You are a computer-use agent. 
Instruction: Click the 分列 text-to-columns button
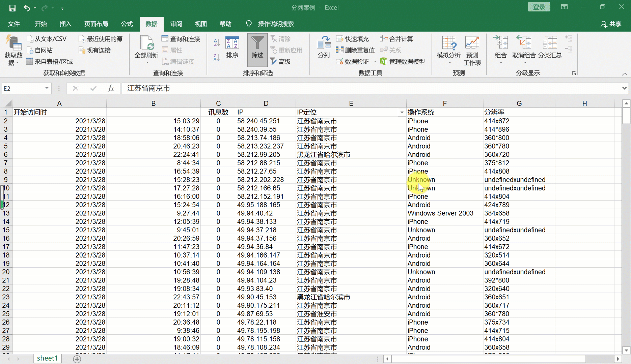[324, 47]
